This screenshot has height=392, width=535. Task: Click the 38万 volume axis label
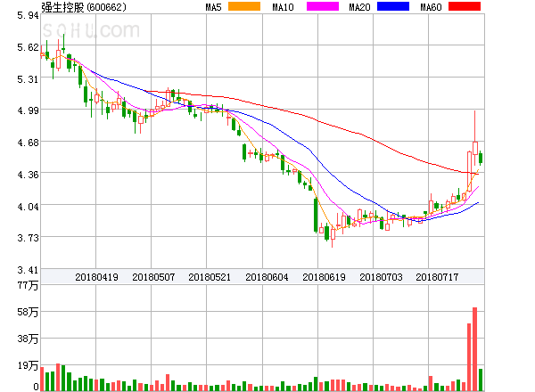28,339
